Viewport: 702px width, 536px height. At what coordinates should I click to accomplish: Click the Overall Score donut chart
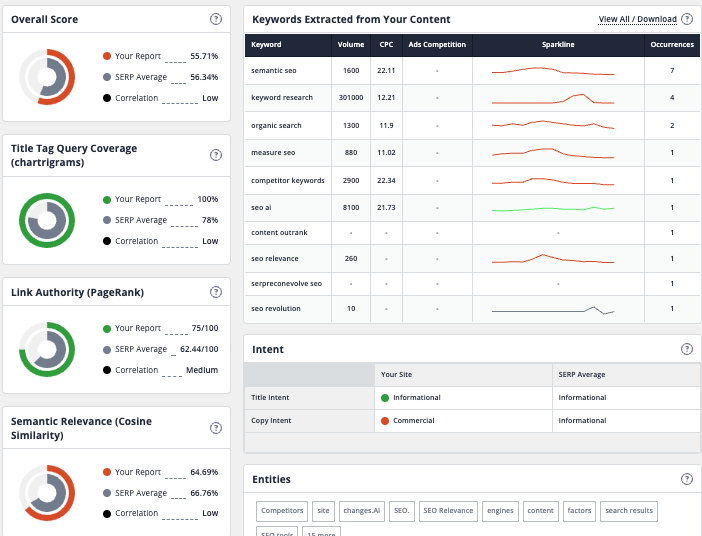47,77
